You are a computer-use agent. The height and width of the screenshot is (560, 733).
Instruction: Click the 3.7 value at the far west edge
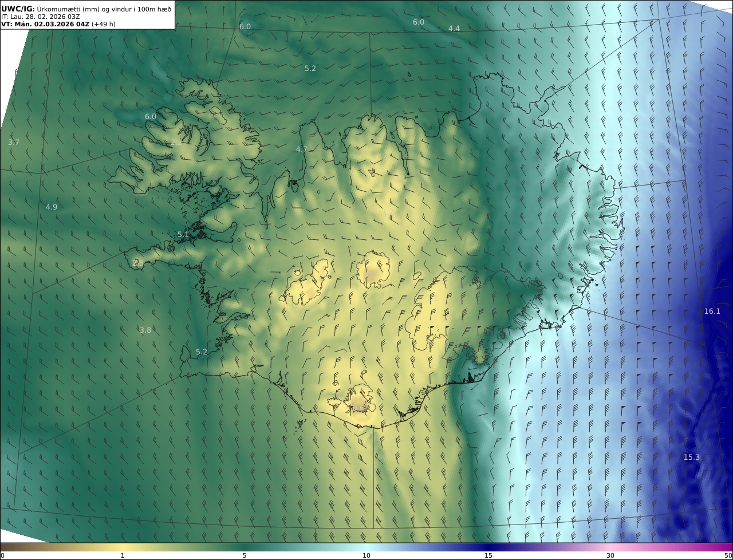[14, 142]
